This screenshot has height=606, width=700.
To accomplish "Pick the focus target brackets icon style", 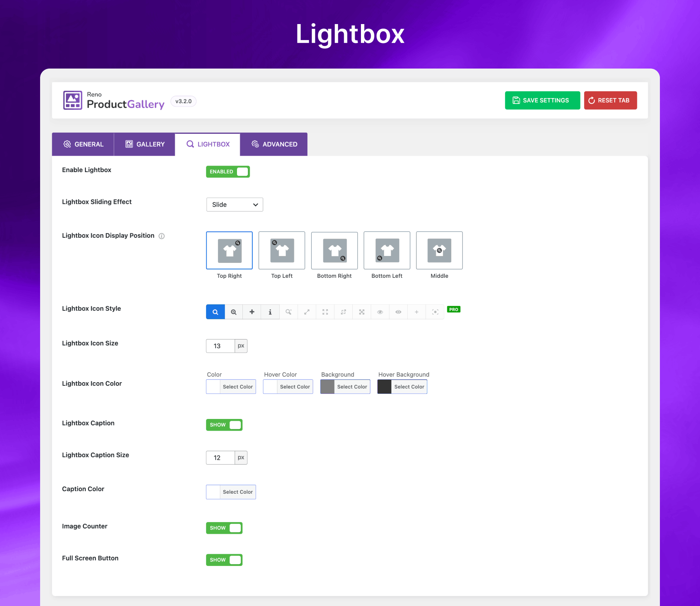I will (x=435, y=312).
